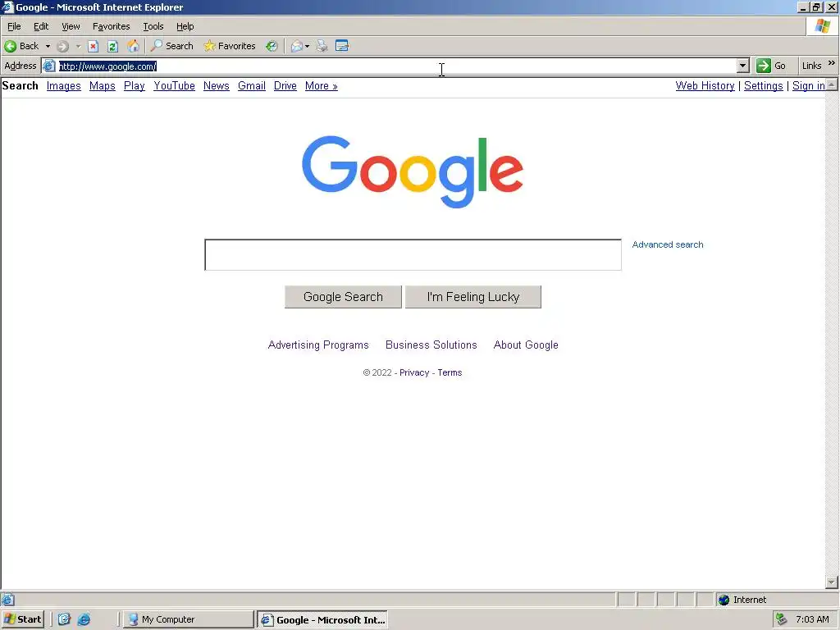This screenshot has width=840, height=630.
Task: Go to the YouTube link
Action: point(174,85)
